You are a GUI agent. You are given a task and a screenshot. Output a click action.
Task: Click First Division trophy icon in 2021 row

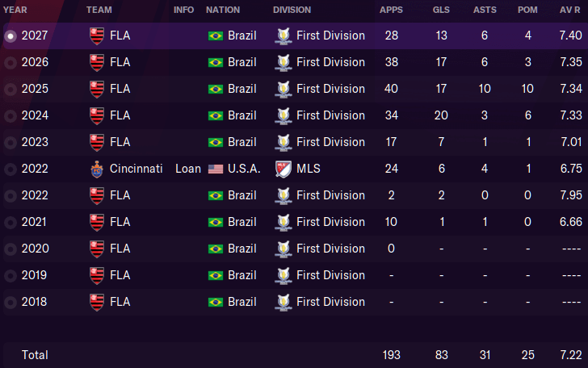coord(283,223)
